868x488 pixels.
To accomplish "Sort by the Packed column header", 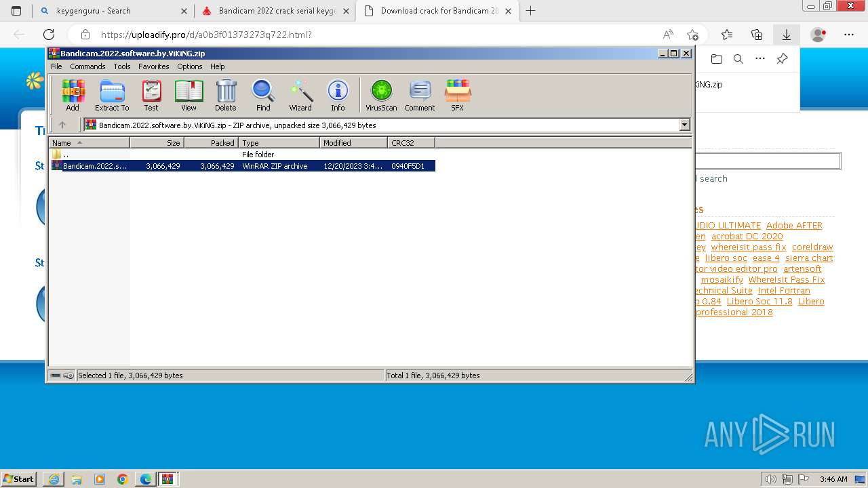I will tap(211, 142).
